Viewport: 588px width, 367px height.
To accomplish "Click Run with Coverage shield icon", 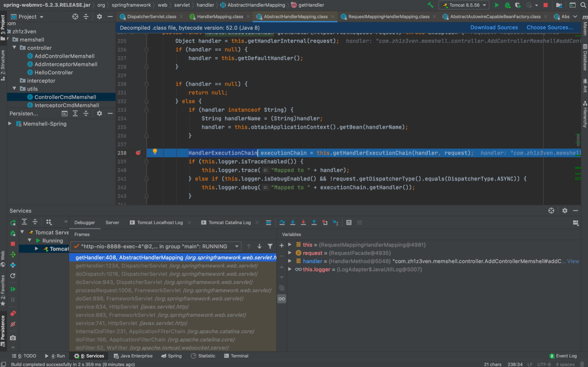I will point(518,5).
